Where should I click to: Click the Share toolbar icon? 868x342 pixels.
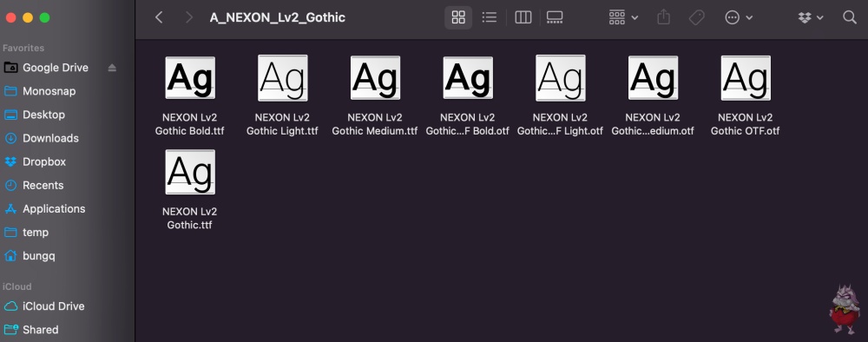pos(664,17)
